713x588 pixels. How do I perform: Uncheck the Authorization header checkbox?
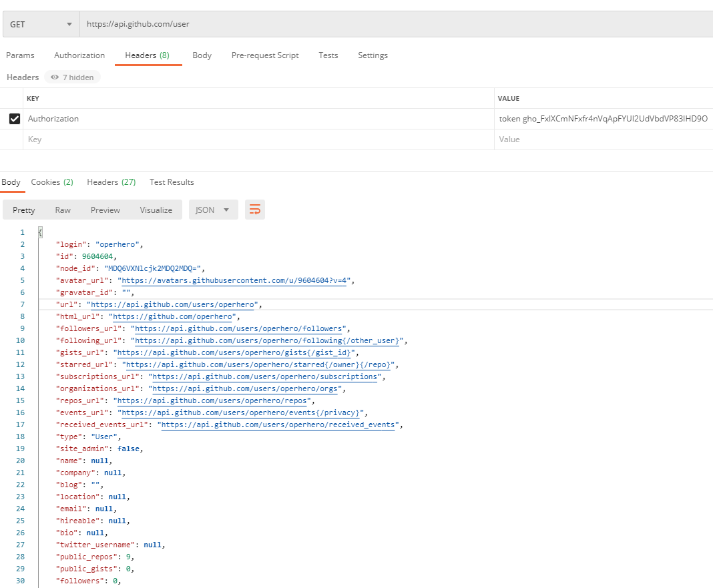pyautogui.click(x=15, y=119)
